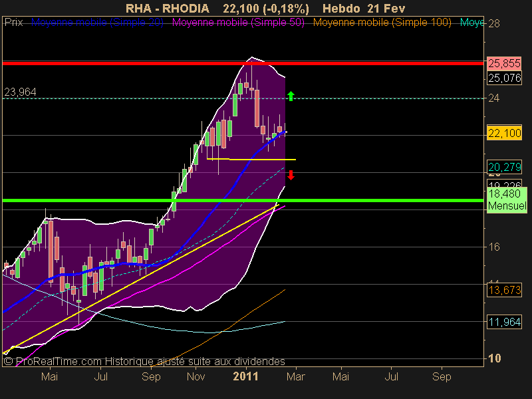Click the 'Prix' legend label

click(x=13, y=23)
